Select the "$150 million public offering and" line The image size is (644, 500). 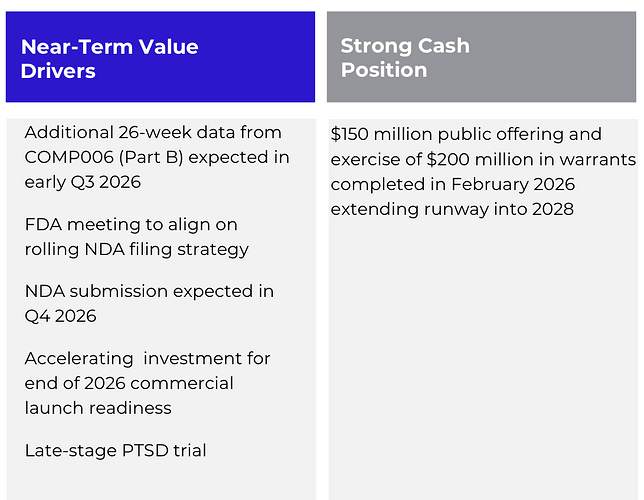466,134
